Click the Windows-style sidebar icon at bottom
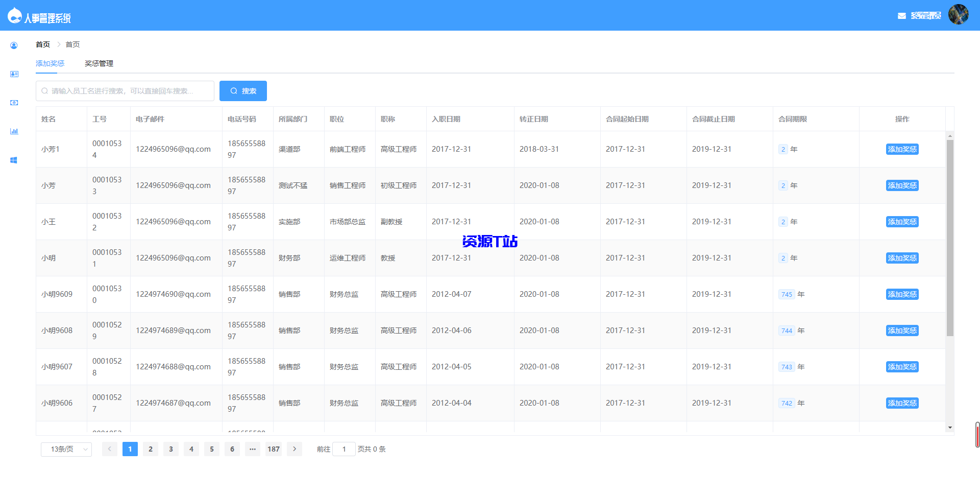 (x=14, y=160)
